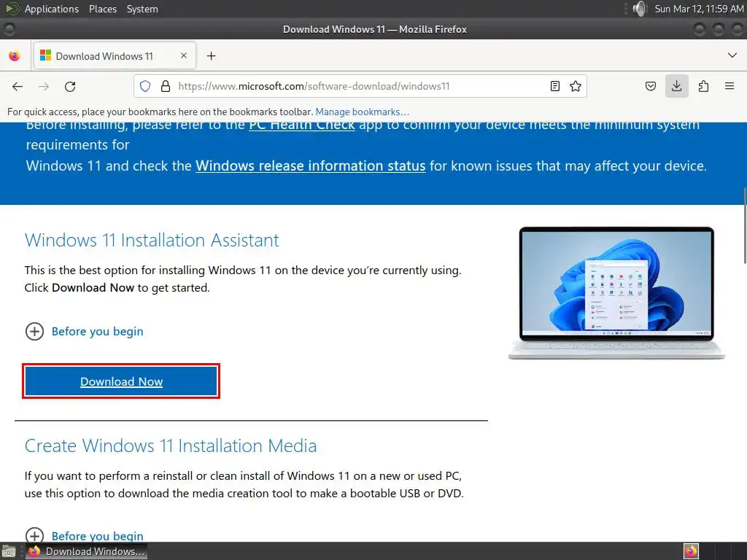
Task: Click Create Windows 11 Installation Media heading
Action: coord(171,446)
